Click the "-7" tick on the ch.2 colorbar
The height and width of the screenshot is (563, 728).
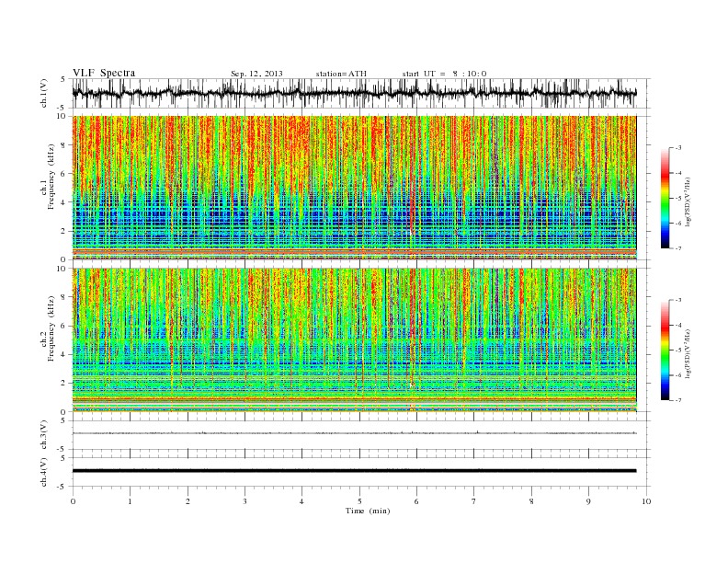click(x=677, y=400)
